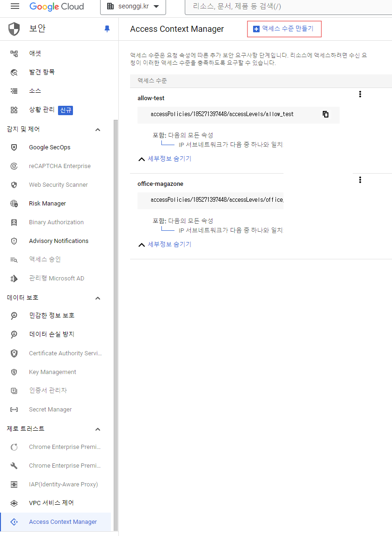
Task: Click the 인증서 관리자 icon
Action: coord(14,390)
